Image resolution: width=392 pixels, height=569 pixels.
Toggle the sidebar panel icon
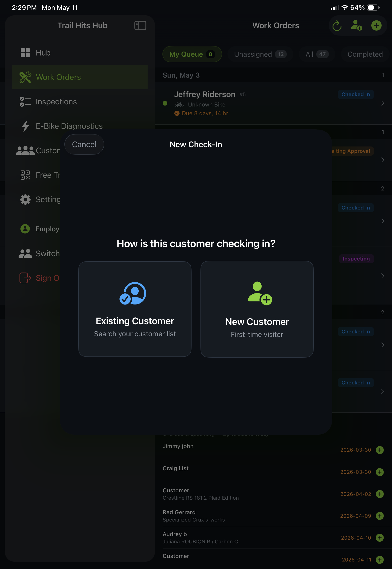140,26
